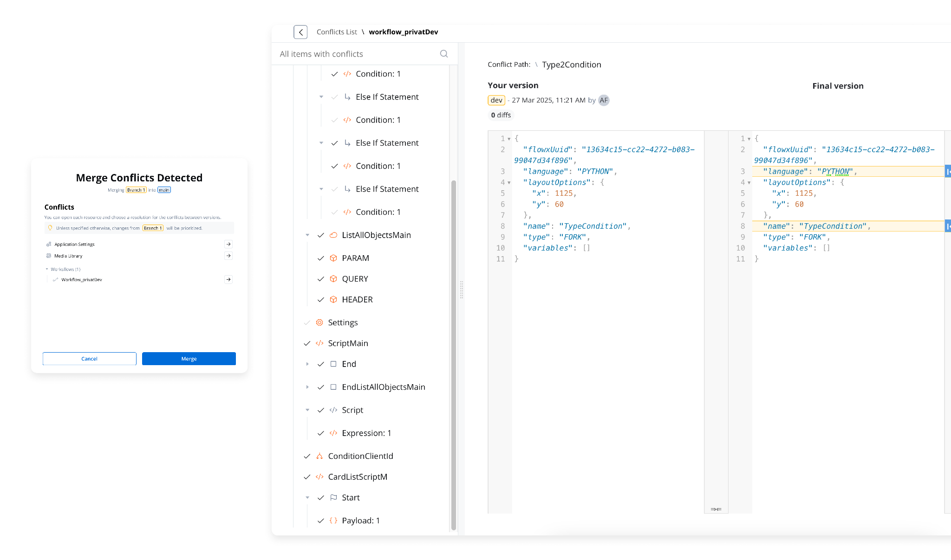Toggle the check mark for PARAM

click(x=320, y=258)
